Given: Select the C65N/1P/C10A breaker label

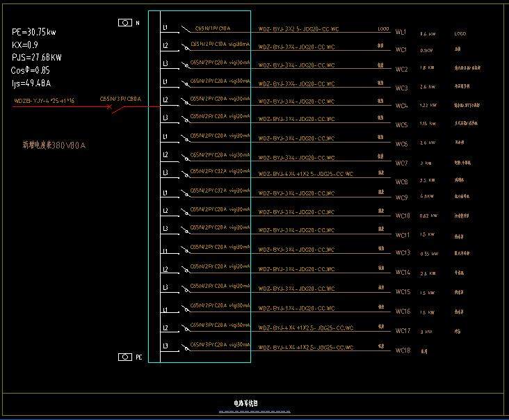Looking at the screenshot, I should coord(212,29).
